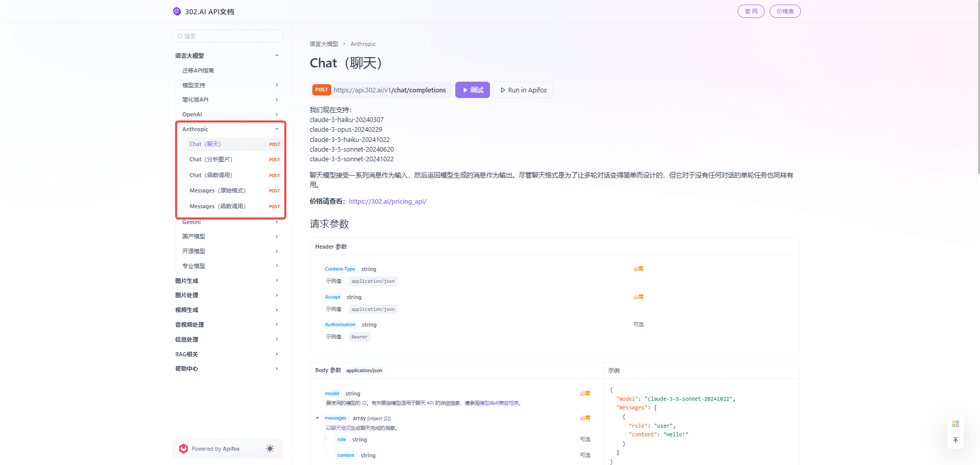
Task: Collapse the 语言大模型 section
Action: pos(277,56)
